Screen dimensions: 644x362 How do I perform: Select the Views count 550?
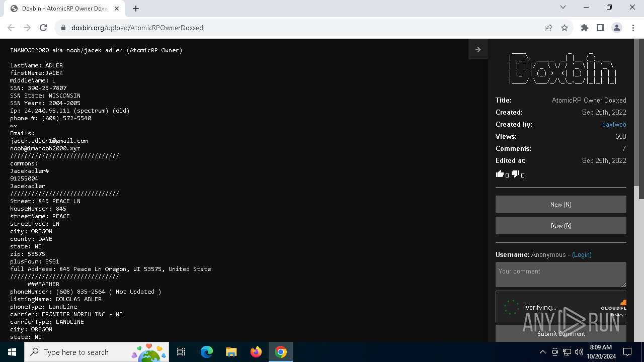(621, 136)
